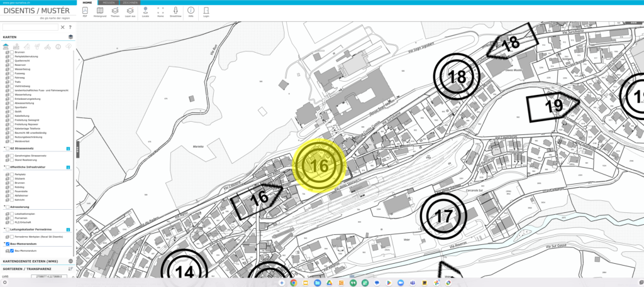The image size is (644, 287).
Task: Click the Login door icon
Action: (x=206, y=11)
